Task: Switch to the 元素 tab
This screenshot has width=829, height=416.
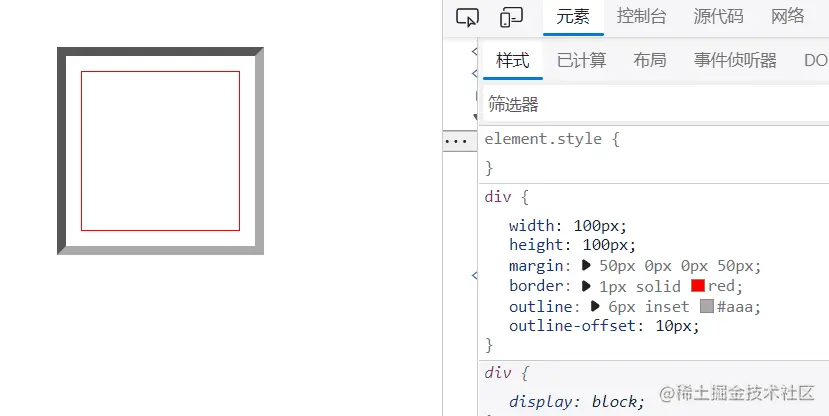Action: tap(573, 17)
